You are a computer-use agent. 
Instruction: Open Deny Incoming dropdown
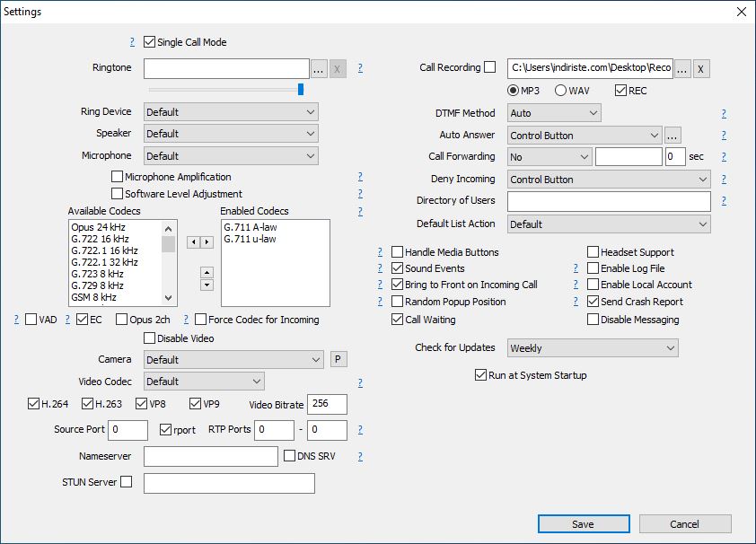click(x=609, y=180)
